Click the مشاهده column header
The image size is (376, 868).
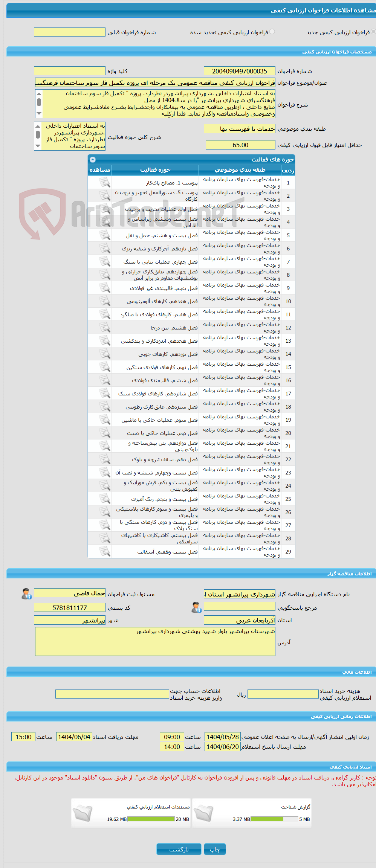click(100, 170)
